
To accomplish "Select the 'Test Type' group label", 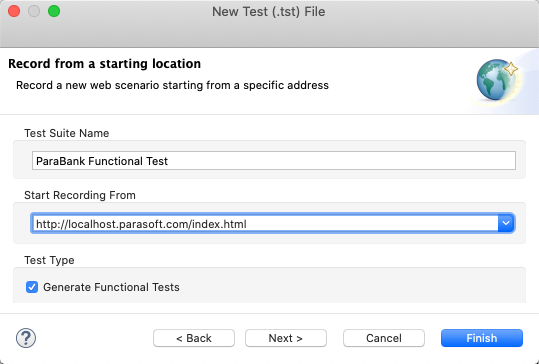I will (x=49, y=260).
